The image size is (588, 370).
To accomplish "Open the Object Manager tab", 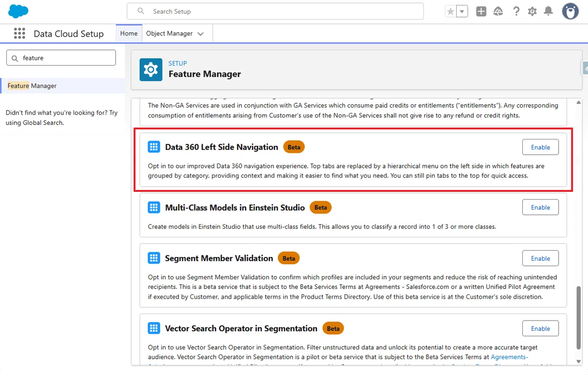I will (x=169, y=33).
